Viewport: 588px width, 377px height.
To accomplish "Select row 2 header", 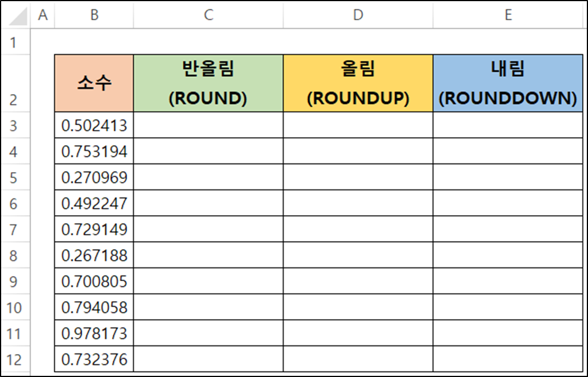I will [15, 83].
